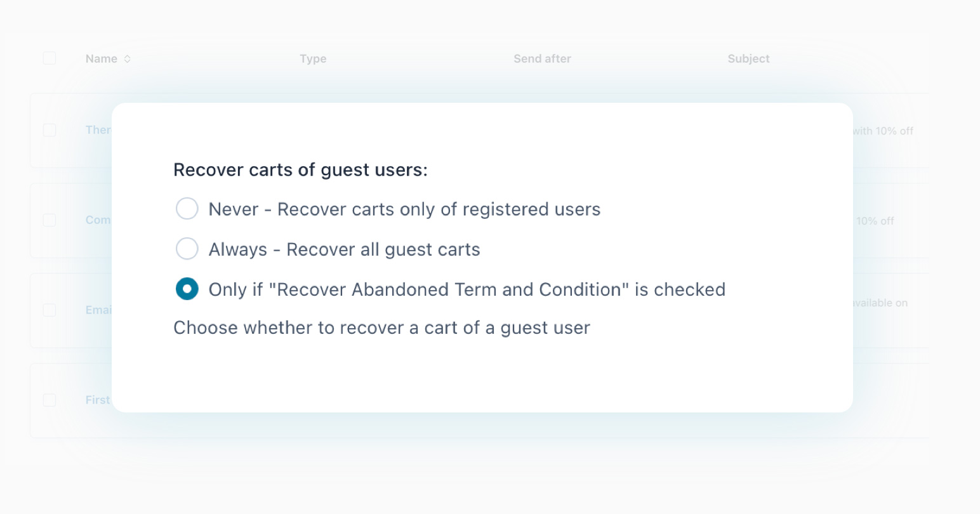Screen dimensions: 980x514
Task: Check the row checkbox beside "Emai" entry
Action: (x=50, y=310)
